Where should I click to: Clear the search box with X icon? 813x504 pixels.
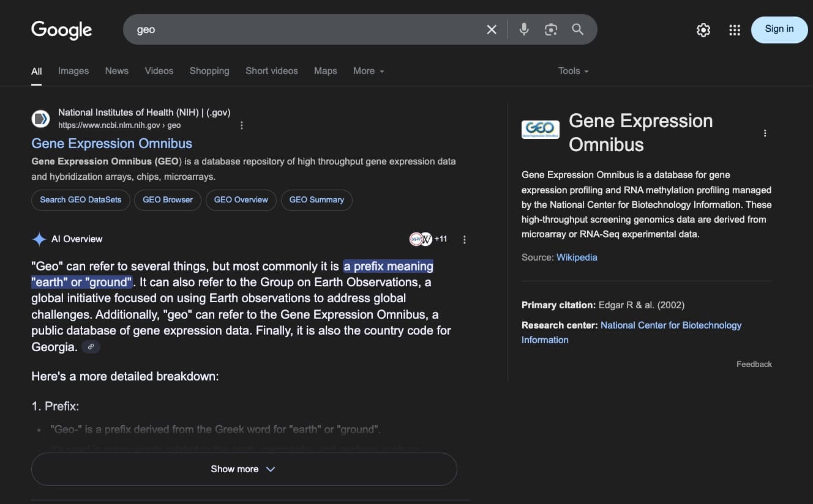(492, 29)
